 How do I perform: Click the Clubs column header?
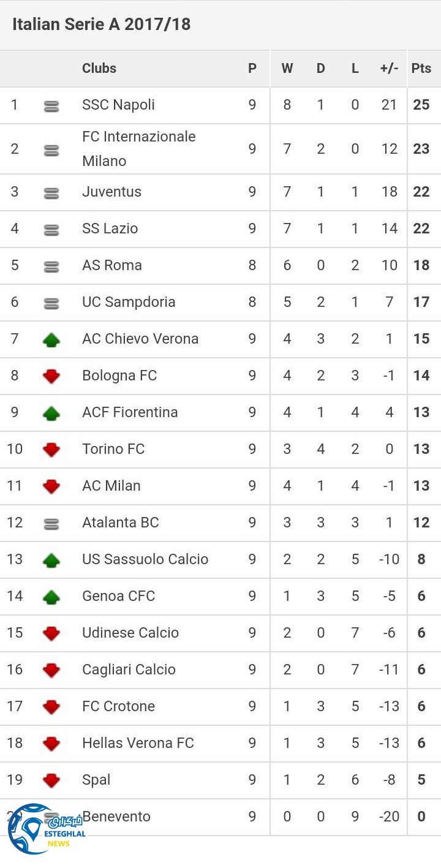[x=99, y=68]
